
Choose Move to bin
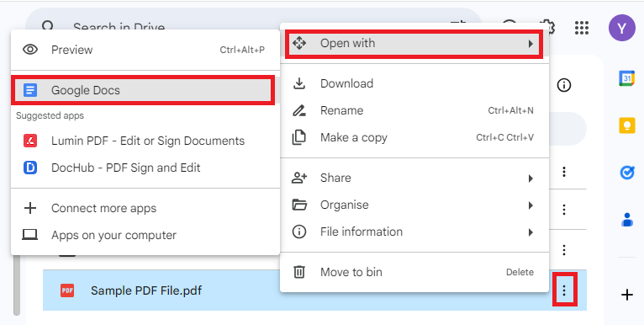pyautogui.click(x=414, y=272)
